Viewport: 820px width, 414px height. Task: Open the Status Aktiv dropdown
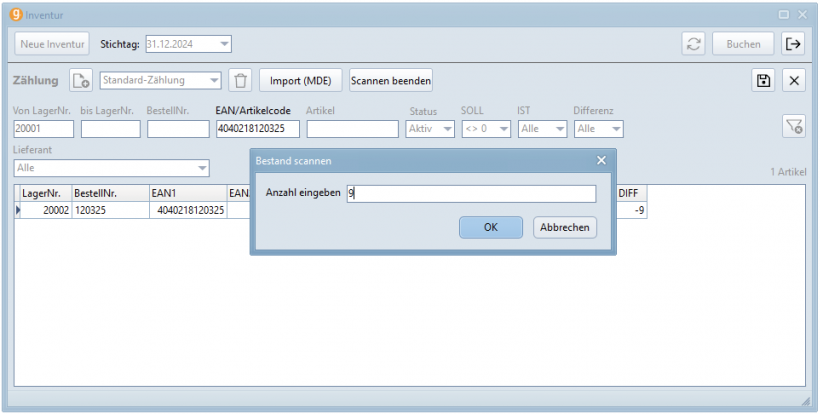click(447, 129)
